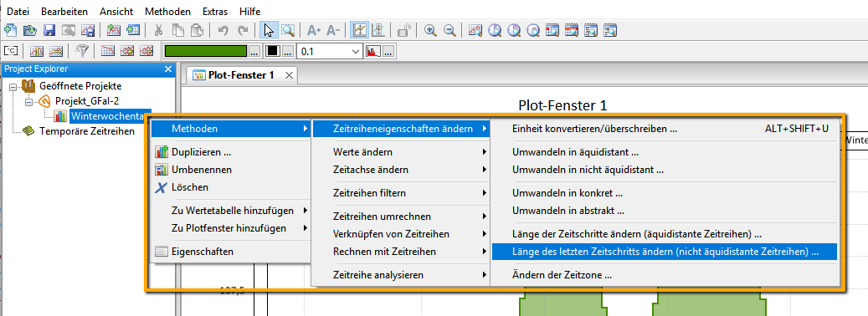
Task: Toggle the padlock lock icon
Action: pos(404,30)
